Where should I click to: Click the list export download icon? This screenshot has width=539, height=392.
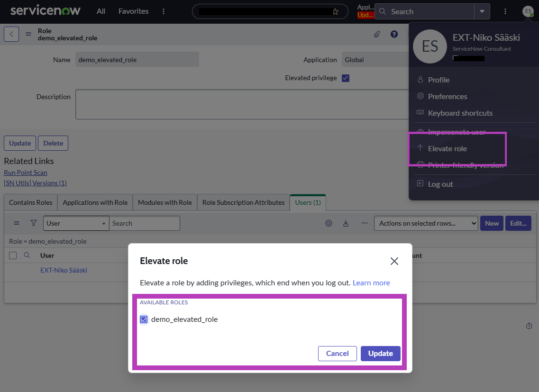pos(346,223)
